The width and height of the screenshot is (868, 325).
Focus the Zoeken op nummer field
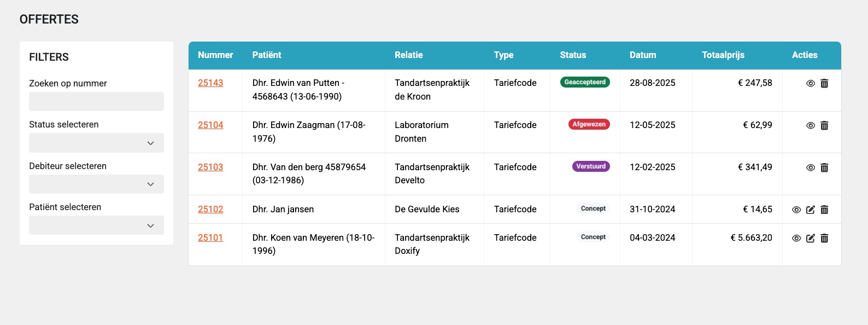click(96, 102)
